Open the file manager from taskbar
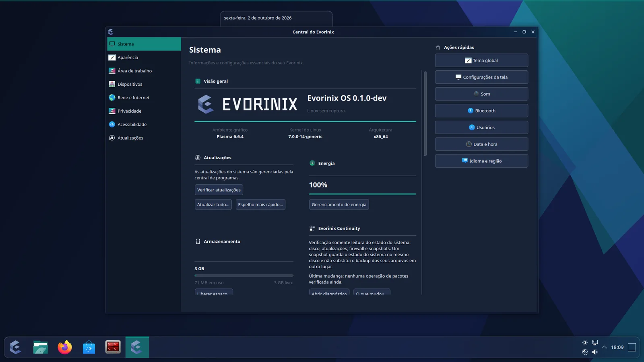The width and height of the screenshot is (644, 362). 40,347
